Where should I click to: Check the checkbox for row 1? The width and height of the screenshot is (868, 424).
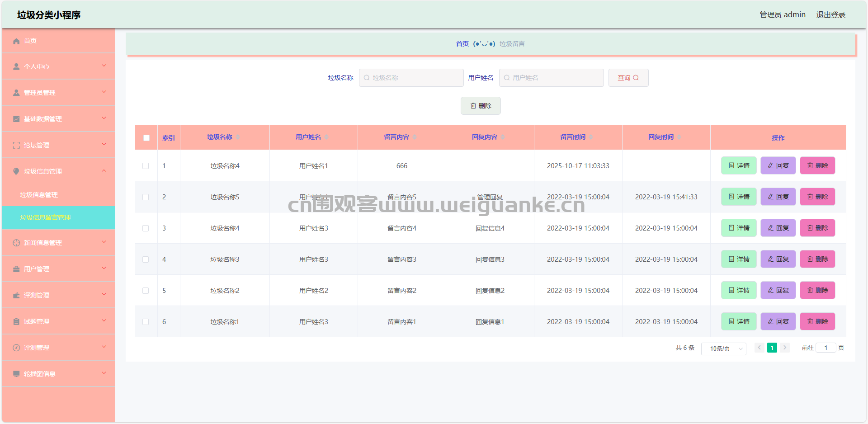tap(146, 166)
